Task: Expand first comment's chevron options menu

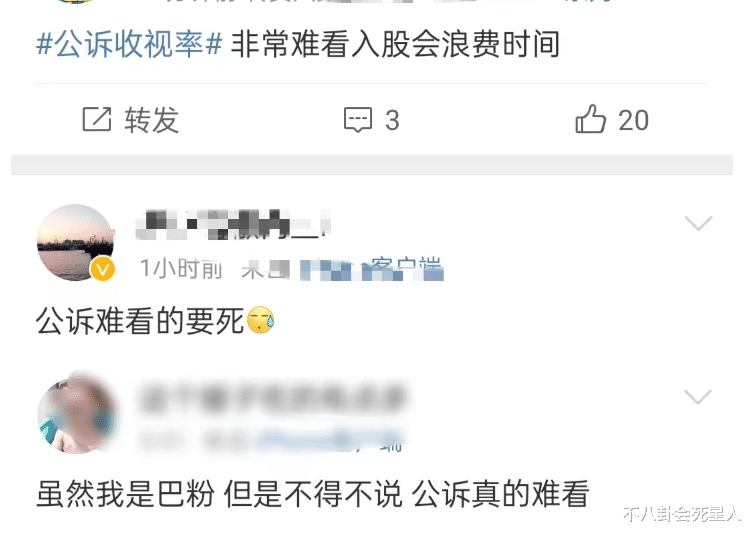Action: (x=698, y=223)
